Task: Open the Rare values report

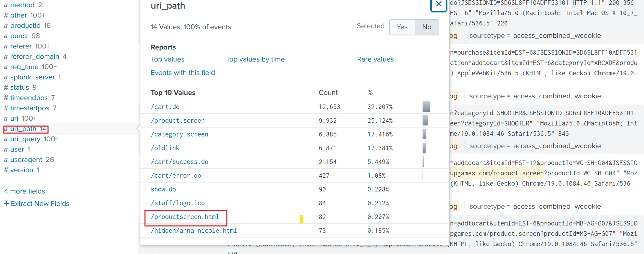Action: coord(375,59)
